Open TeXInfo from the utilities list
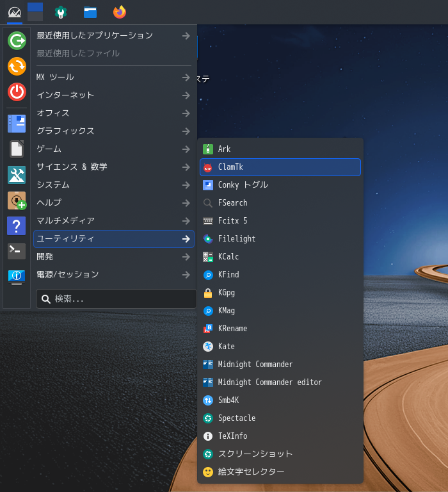 pos(280,436)
